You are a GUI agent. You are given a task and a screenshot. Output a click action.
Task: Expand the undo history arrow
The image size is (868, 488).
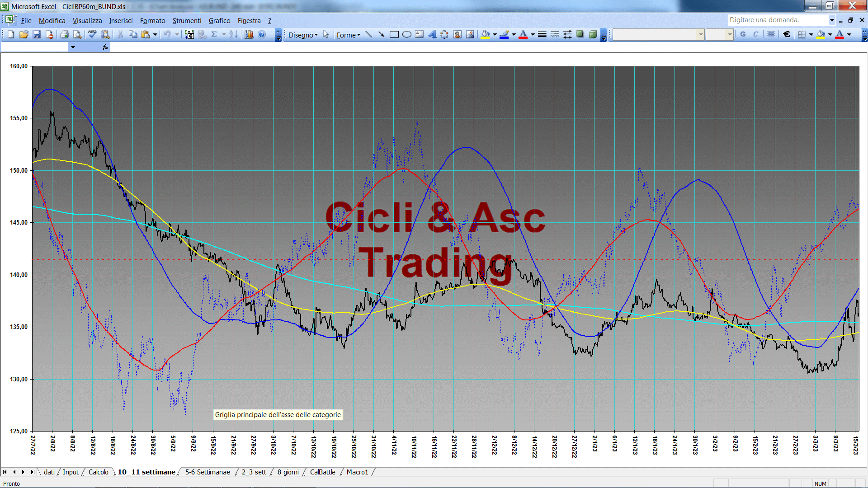pyautogui.click(x=177, y=34)
